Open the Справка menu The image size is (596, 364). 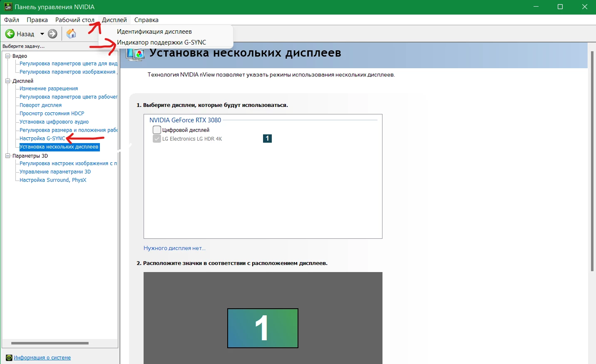click(x=147, y=20)
